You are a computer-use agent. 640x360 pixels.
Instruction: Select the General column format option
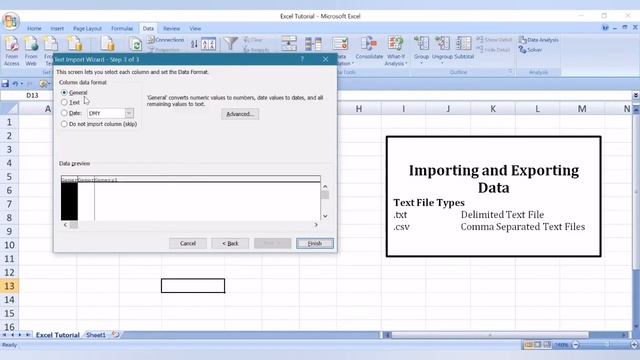pos(64,93)
